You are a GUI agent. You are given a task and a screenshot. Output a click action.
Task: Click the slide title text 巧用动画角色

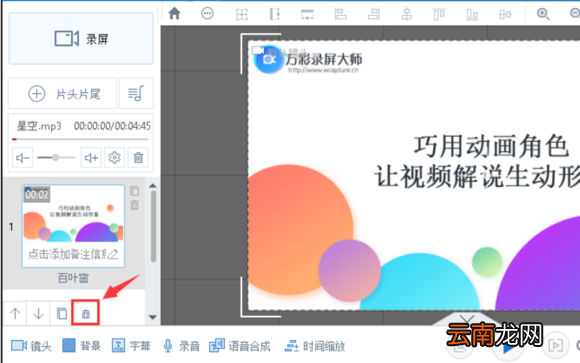[491, 146]
